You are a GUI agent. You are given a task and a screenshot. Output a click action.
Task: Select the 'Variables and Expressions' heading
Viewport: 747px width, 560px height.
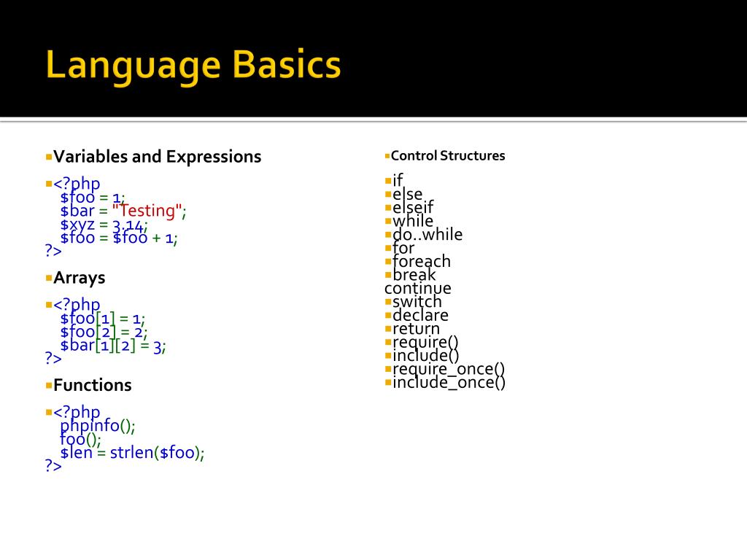[158, 157]
